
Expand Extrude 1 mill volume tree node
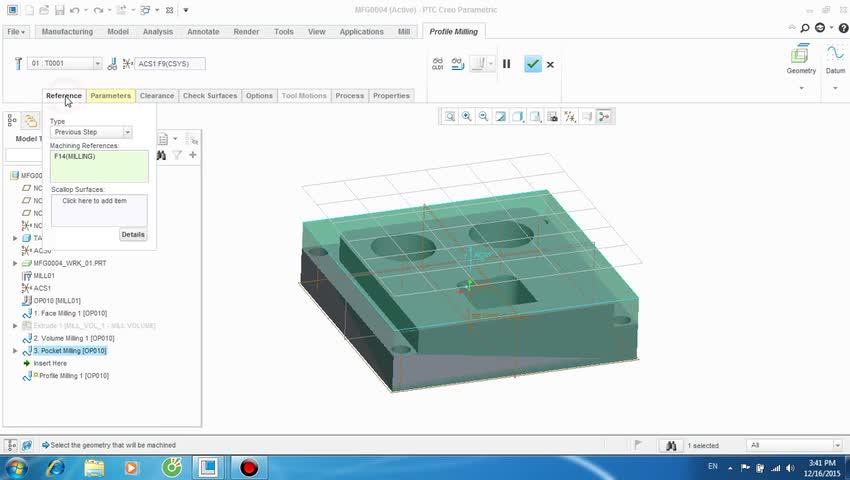(x=15, y=326)
